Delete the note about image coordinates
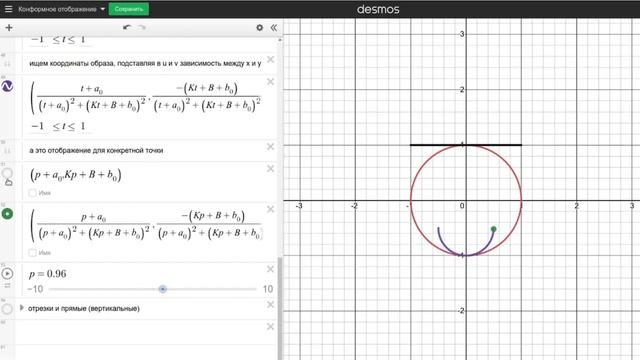The height and width of the screenshot is (360, 640). click(x=270, y=60)
